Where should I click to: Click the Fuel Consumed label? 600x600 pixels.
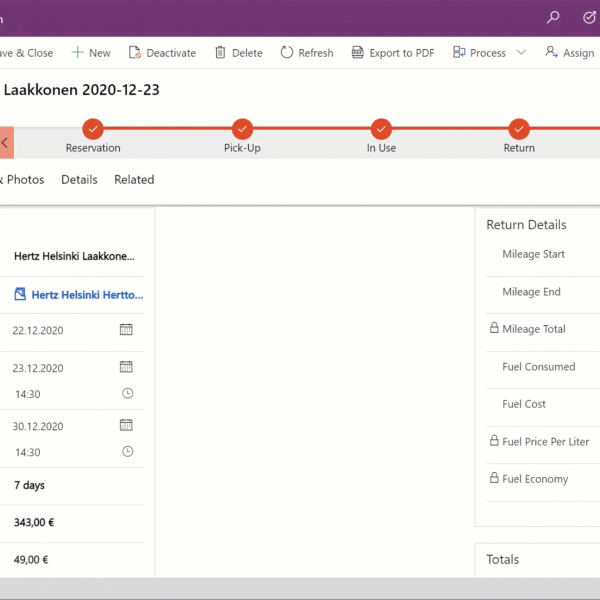[x=539, y=367]
